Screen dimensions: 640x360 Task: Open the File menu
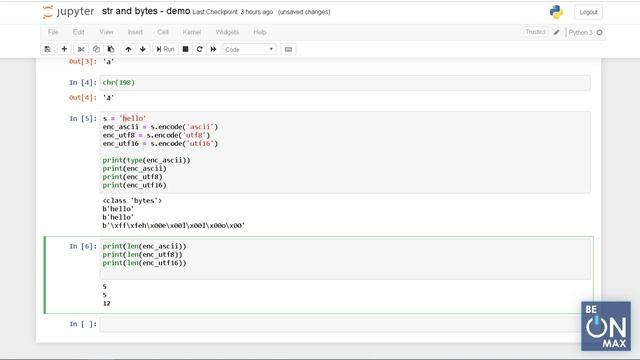click(x=53, y=32)
